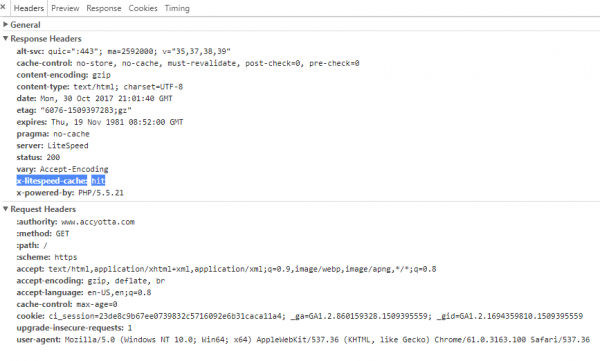Open the Timing tab
600x361 pixels.
(177, 8)
